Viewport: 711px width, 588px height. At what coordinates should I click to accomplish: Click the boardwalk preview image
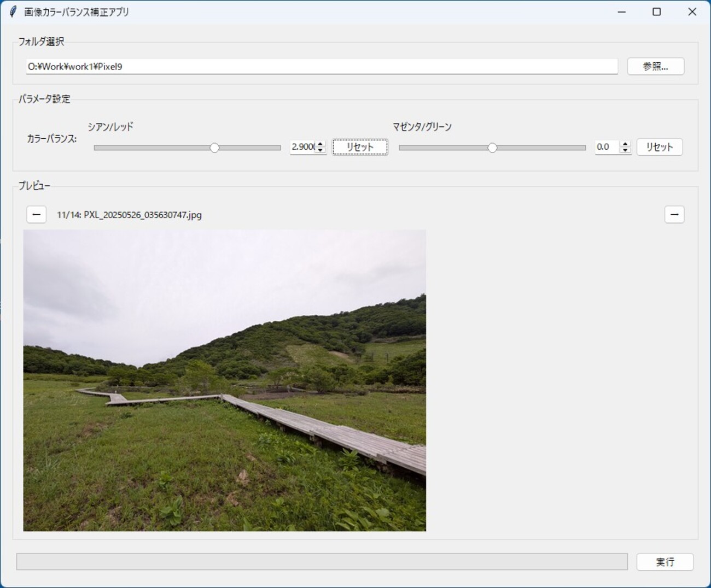(x=224, y=380)
